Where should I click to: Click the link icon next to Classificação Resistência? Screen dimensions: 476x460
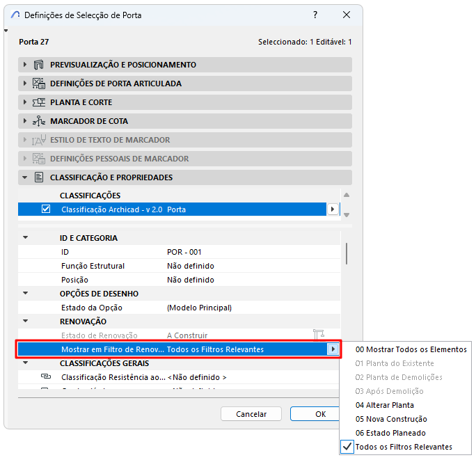[46, 376]
